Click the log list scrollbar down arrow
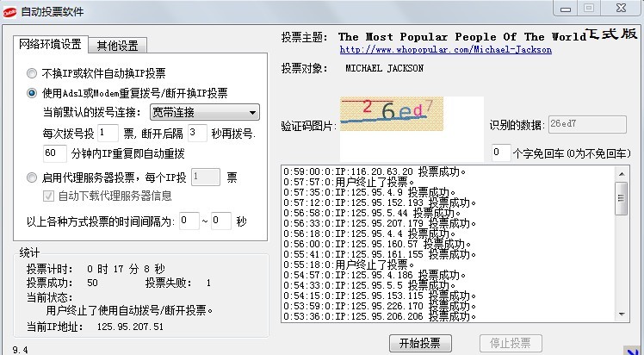The image size is (644, 355). click(x=622, y=315)
